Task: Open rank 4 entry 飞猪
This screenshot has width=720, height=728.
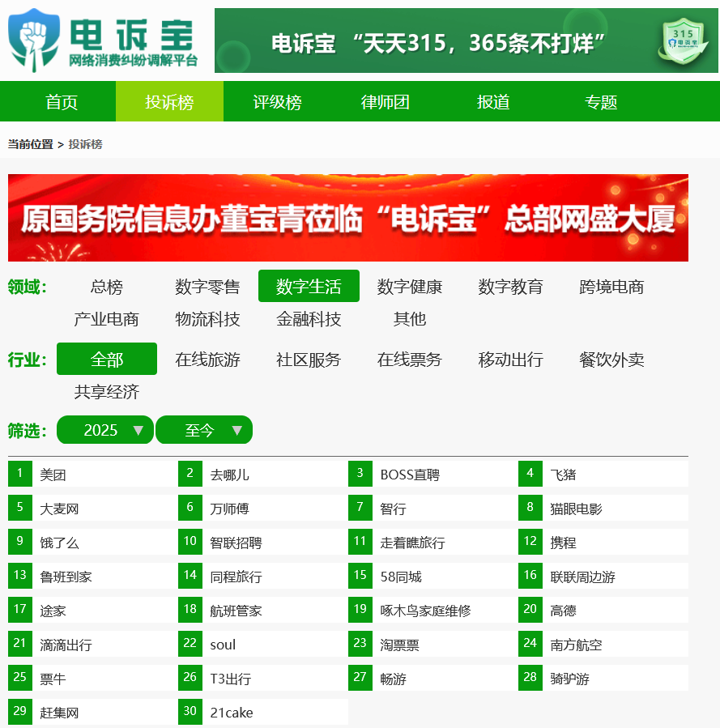Action: 603,474
